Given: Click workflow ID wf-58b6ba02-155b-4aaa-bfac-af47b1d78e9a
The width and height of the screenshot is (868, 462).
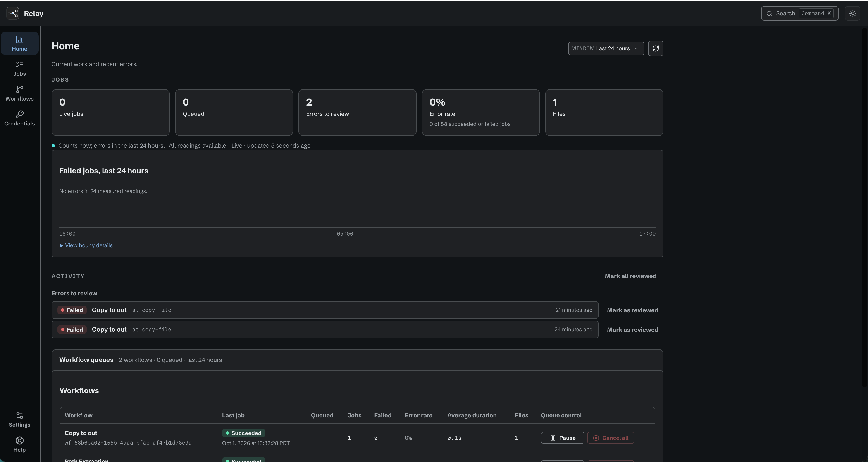Looking at the screenshot, I should (x=128, y=443).
